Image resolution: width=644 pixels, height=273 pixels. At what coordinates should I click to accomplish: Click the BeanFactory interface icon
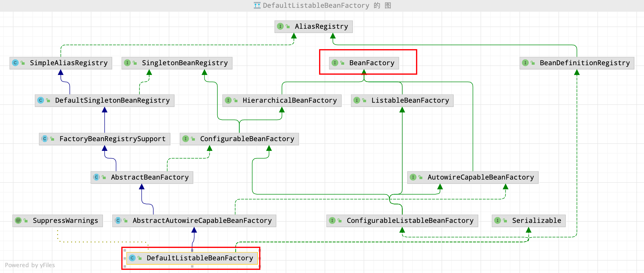335,63
